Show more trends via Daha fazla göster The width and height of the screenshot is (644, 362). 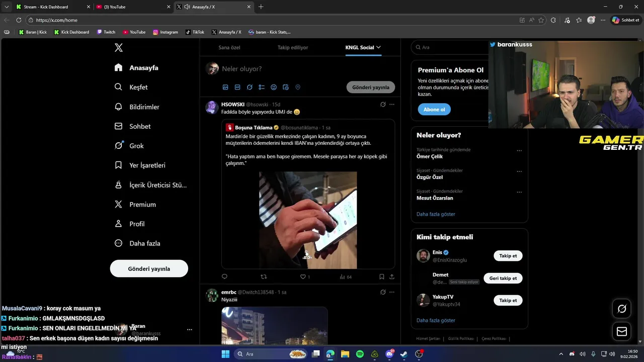436,214
